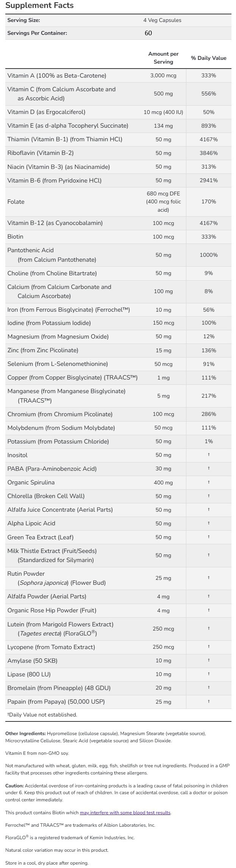
Task: Click the Alpha Lipoic Acid label
Action: click(31, 523)
